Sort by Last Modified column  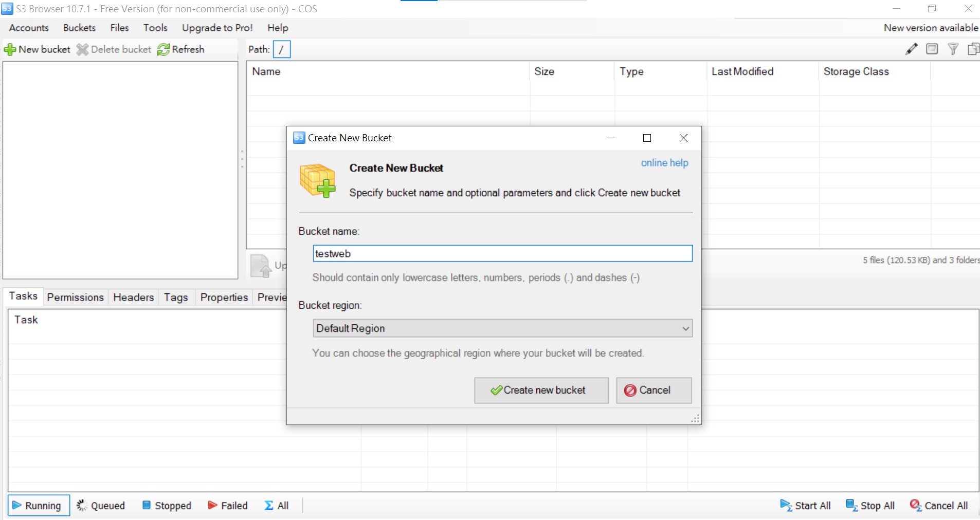(x=763, y=71)
